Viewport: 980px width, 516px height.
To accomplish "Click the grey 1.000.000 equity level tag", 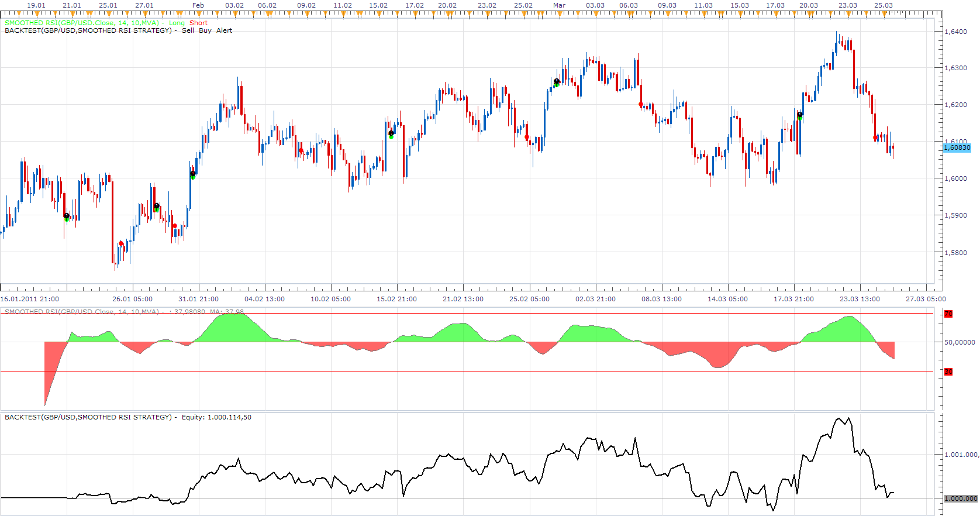I will [x=961, y=498].
